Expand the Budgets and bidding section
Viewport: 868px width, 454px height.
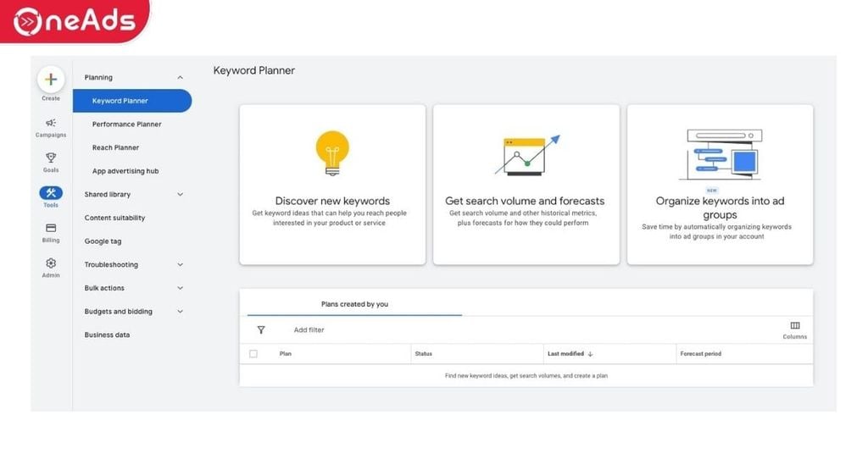133,312
